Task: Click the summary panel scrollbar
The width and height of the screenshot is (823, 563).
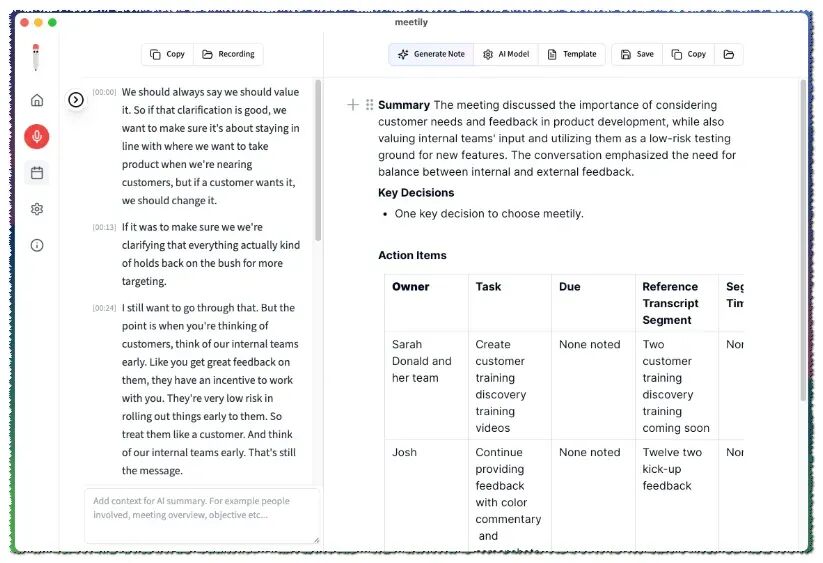Action: click(803, 240)
